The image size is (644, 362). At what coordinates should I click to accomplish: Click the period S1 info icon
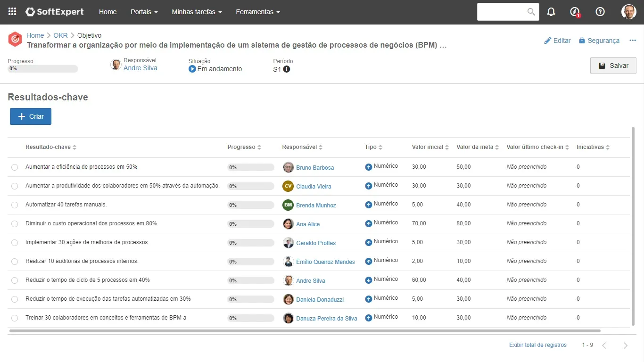pos(287,69)
